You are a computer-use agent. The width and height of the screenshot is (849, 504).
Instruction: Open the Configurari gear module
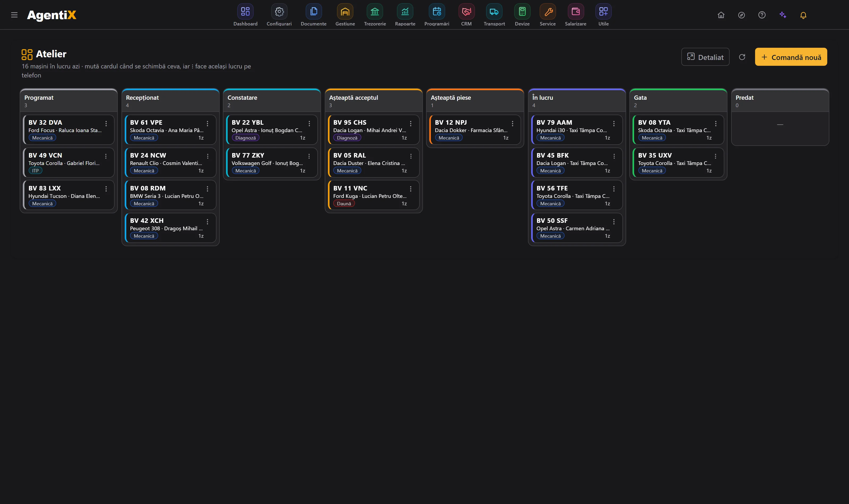pos(279,15)
